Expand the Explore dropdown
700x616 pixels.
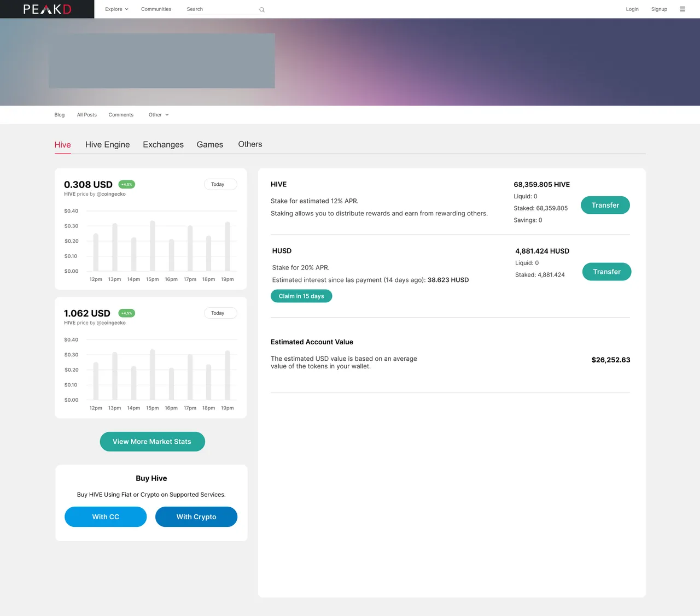(x=116, y=9)
